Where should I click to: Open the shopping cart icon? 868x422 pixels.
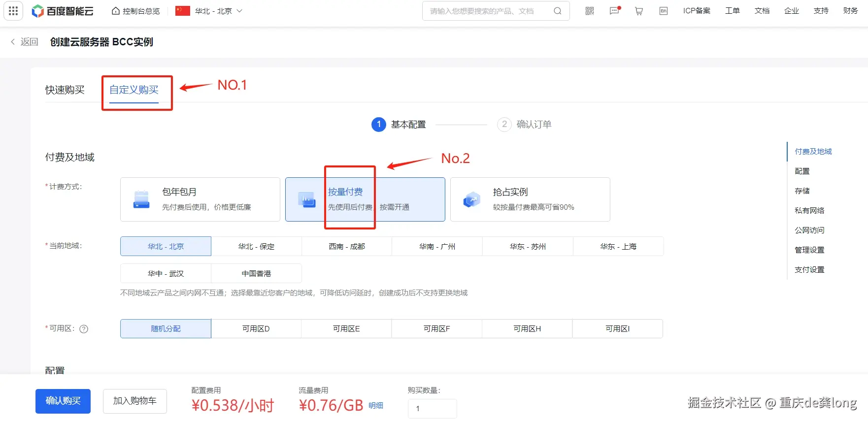click(639, 11)
